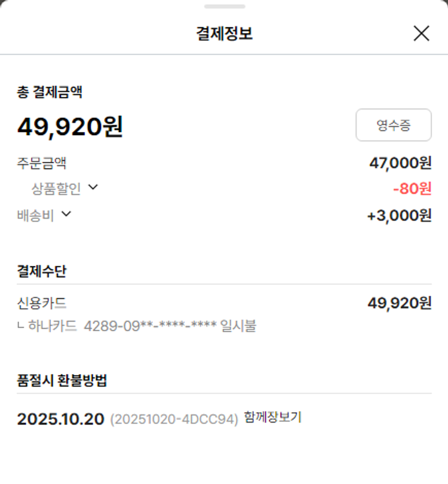This screenshot has height=484, width=448.
Task: Close the 결제정보 payment info sheet
Action: [x=421, y=33]
